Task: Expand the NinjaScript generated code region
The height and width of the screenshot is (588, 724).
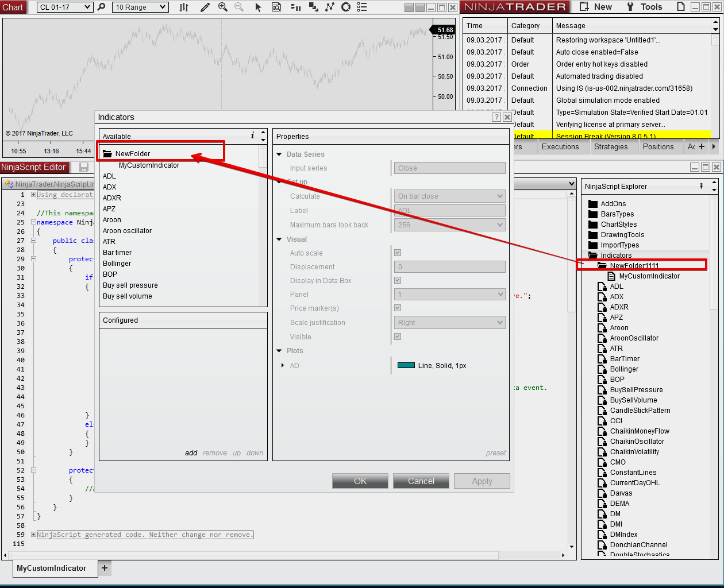Action: [33, 535]
